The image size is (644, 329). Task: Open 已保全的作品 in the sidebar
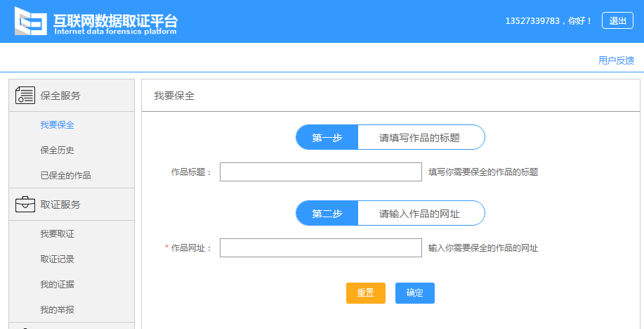tap(65, 175)
